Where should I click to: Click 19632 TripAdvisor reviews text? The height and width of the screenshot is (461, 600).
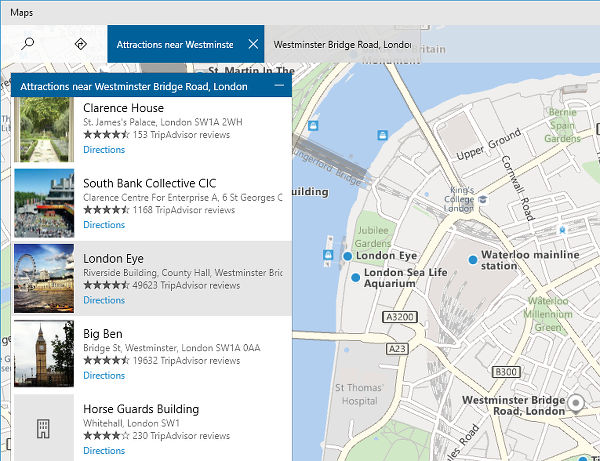[186, 361]
